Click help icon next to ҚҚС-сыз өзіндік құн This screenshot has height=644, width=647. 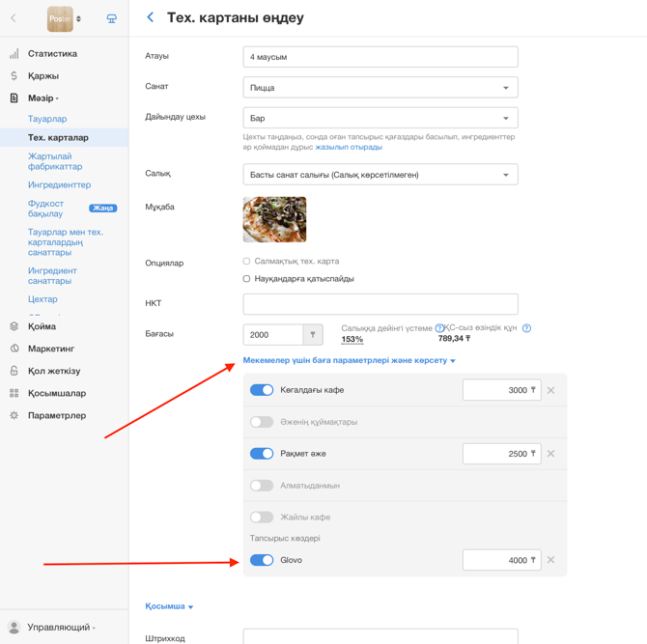[x=526, y=328]
